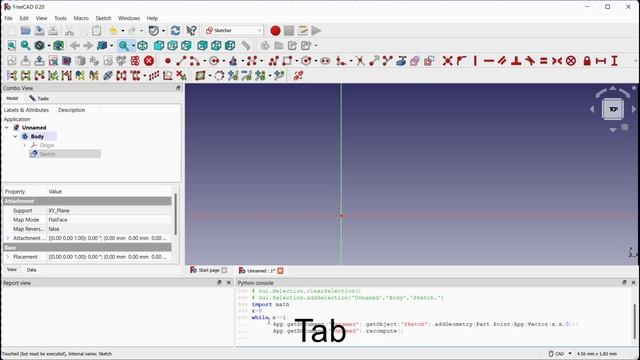Open the Undo history dropdown arrow
This screenshot has height=360, width=640.
point(122,31)
